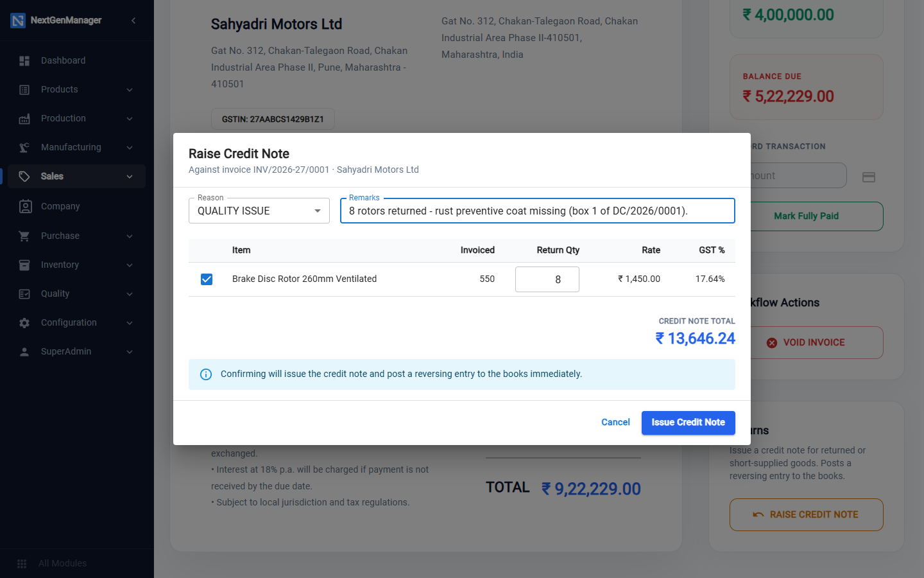Click the Configuration gear icon

tap(24, 322)
